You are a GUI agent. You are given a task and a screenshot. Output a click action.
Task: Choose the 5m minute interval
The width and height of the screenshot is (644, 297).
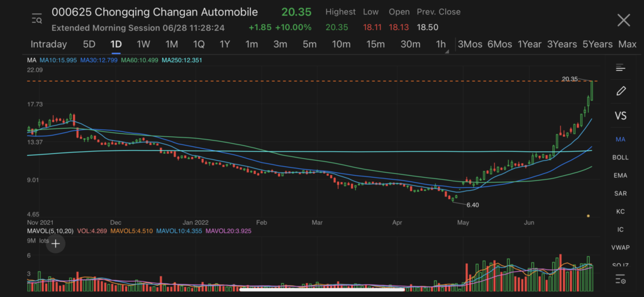[309, 45]
